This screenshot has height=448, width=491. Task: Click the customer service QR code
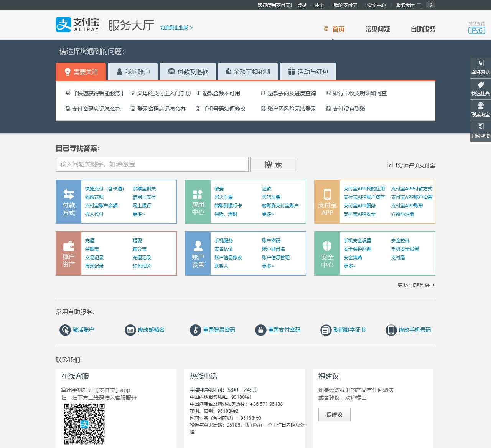(84, 424)
